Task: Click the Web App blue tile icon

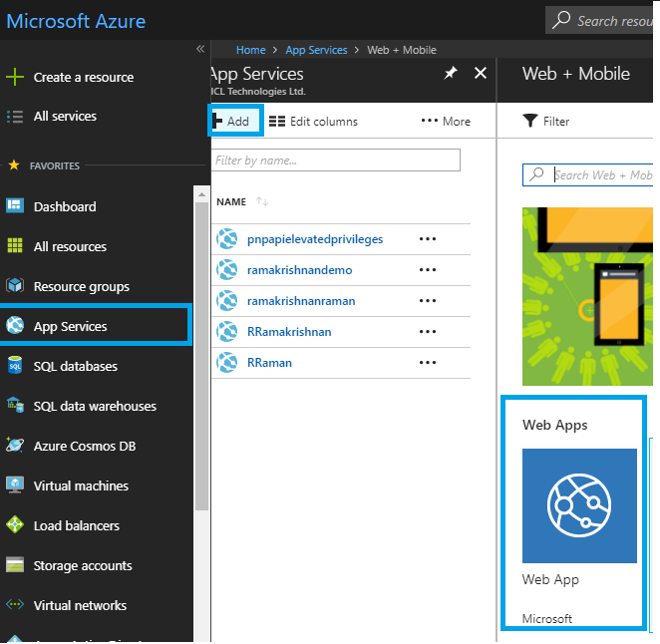Action: click(x=579, y=505)
